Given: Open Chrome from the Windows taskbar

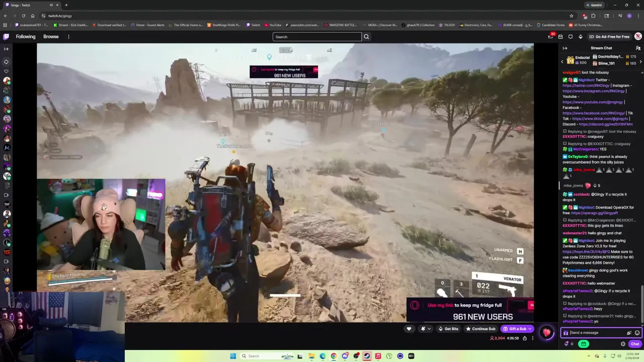Looking at the screenshot, I should (334, 356).
